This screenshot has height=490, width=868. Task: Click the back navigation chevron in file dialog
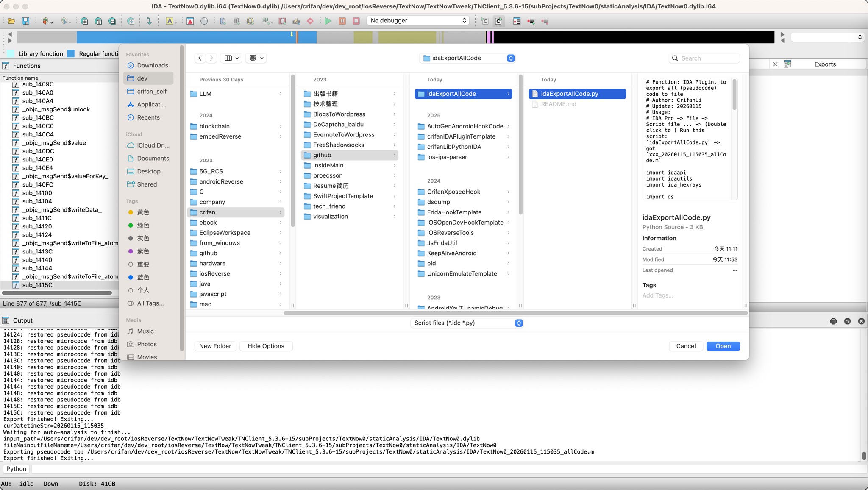click(x=200, y=58)
